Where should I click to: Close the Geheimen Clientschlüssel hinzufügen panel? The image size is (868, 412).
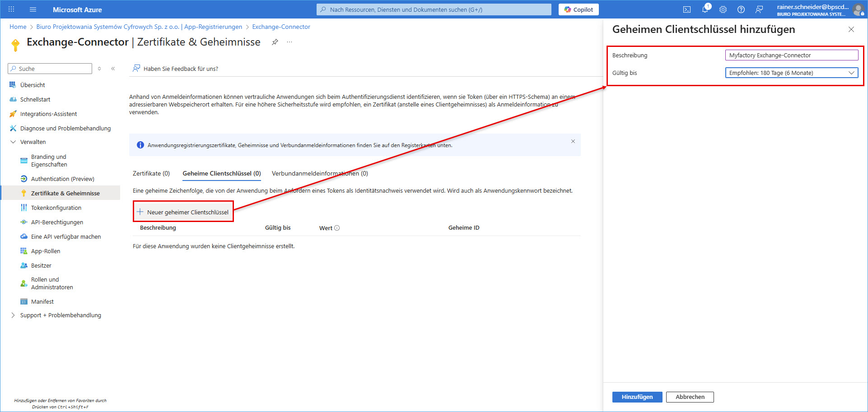(851, 29)
